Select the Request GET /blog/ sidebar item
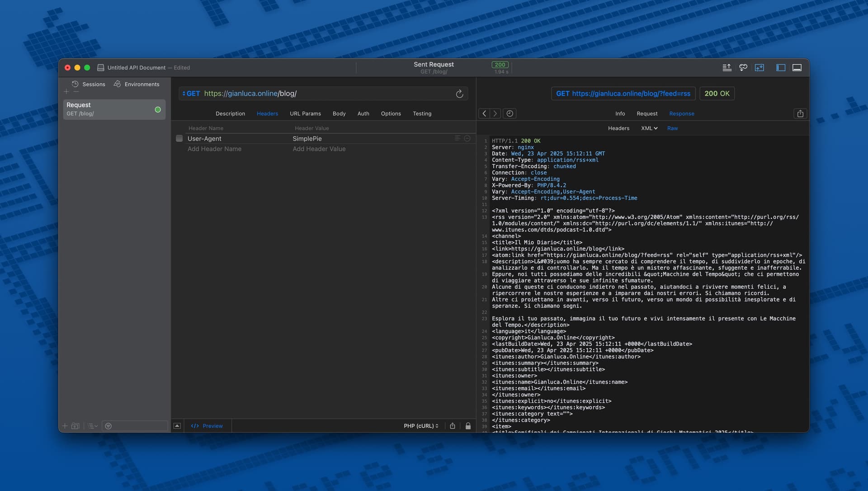This screenshot has height=491, width=868. [x=114, y=109]
